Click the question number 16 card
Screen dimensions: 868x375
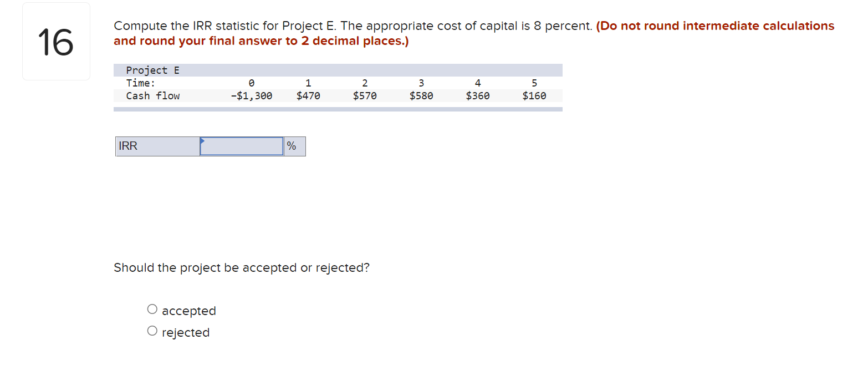click(x=55, y=40)
